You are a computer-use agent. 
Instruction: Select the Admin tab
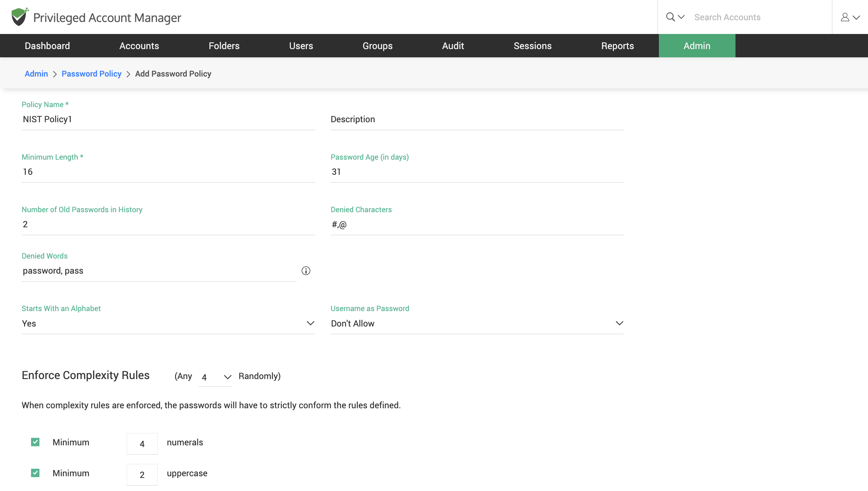click(x=697, y=46)
